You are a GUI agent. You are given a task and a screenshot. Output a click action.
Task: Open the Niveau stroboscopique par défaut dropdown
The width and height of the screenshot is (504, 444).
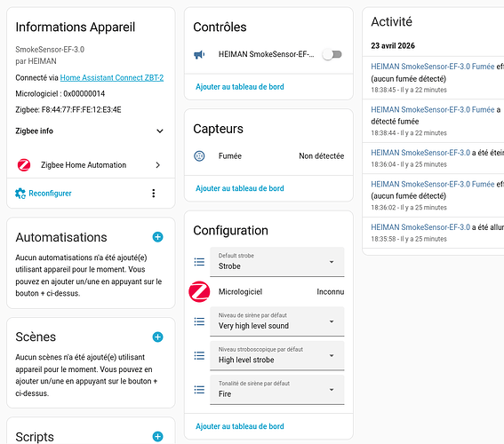click(277, 356)
